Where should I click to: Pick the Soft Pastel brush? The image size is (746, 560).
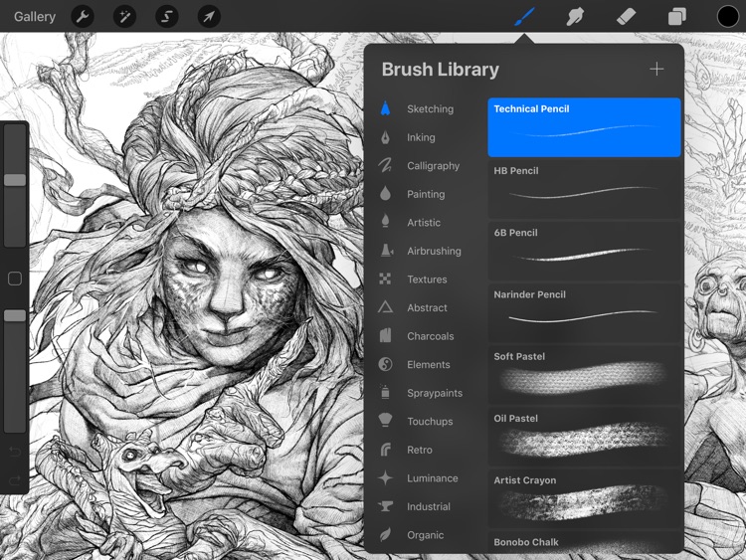click(585, 373)
